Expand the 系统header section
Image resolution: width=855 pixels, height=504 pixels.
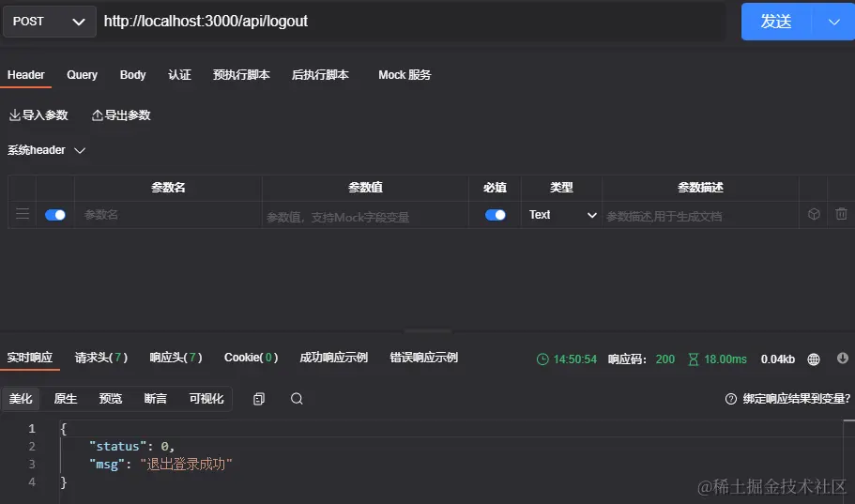(46, 150)
